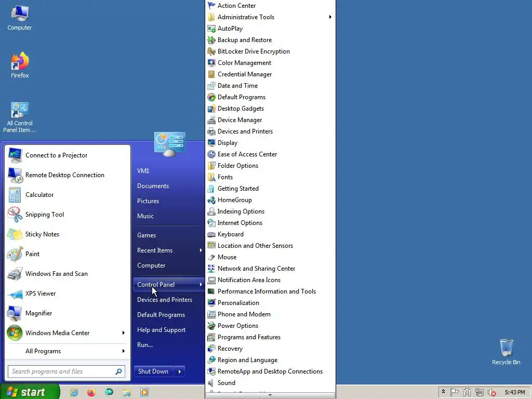Open Games in Start menu
The image size is (532, 399).
tap(147, 235)
